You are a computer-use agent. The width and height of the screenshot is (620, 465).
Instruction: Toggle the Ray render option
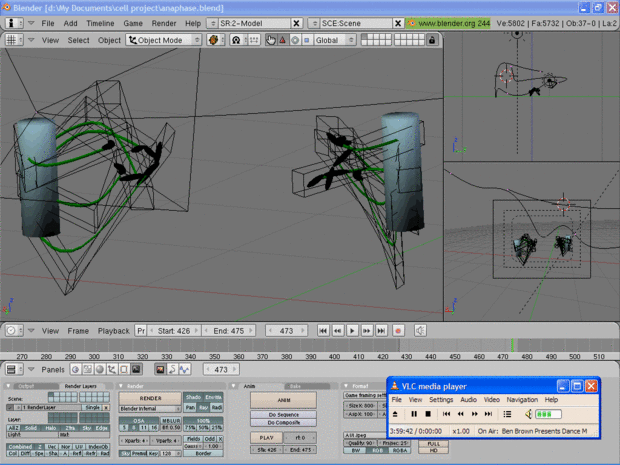tap(204, 408)
